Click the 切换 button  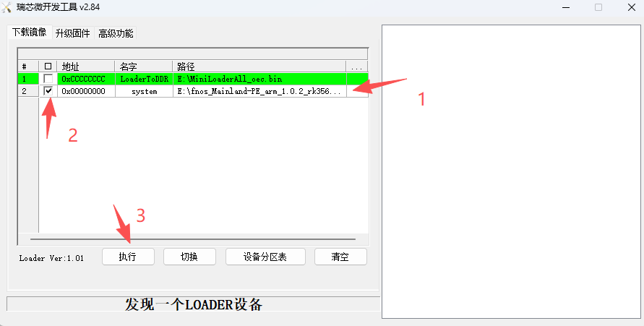[x=190, y=257]
